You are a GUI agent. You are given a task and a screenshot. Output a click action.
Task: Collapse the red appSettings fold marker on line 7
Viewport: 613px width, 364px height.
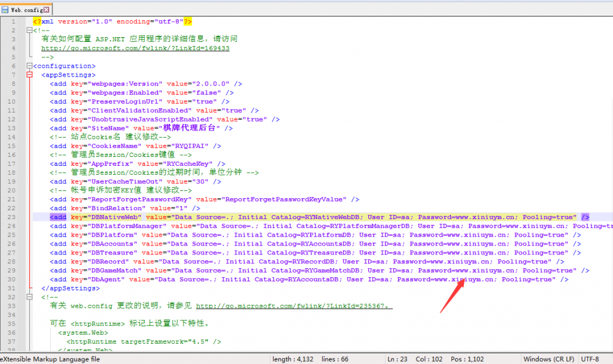point(29,75)
